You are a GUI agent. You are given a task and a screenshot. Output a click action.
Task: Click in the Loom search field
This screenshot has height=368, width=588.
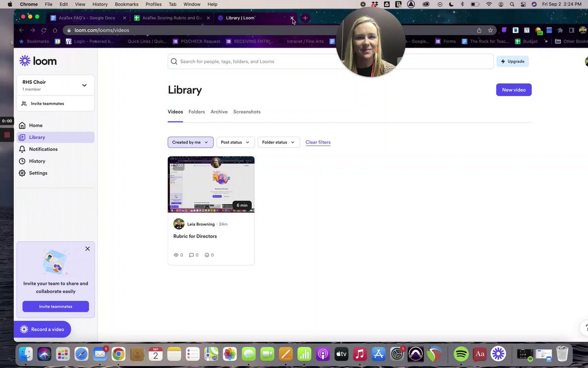(x=331, y=61)
